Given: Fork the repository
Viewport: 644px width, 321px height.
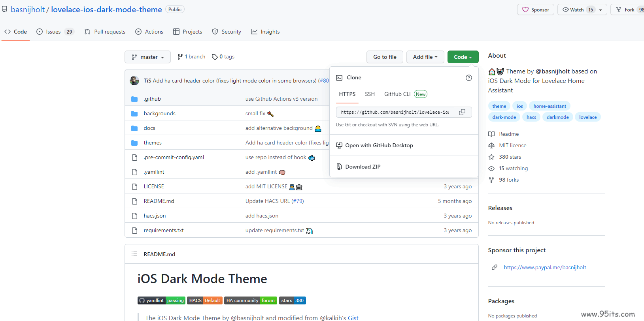Looking at the screenshot, I should (x=627, y=9).
